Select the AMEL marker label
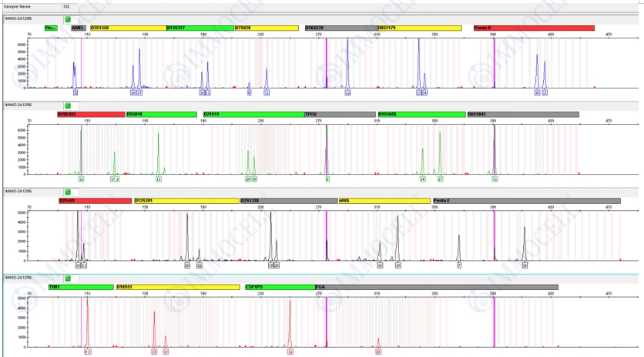 79,28
